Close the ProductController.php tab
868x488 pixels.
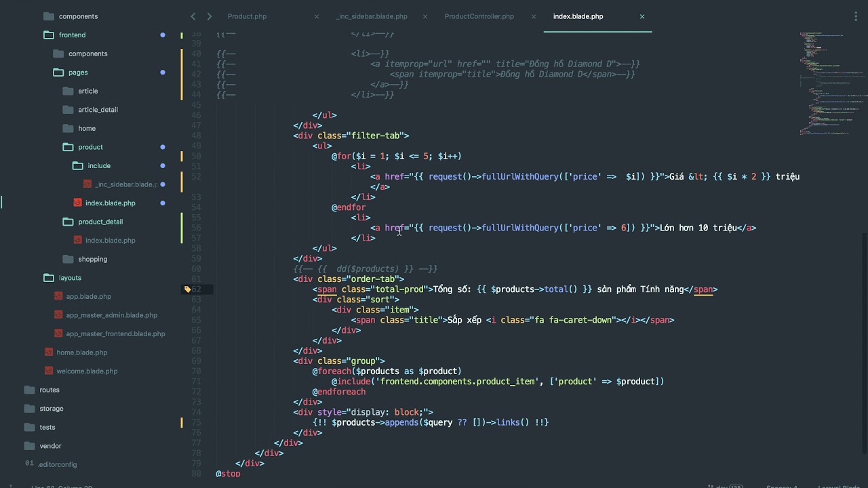click(534, 16)
